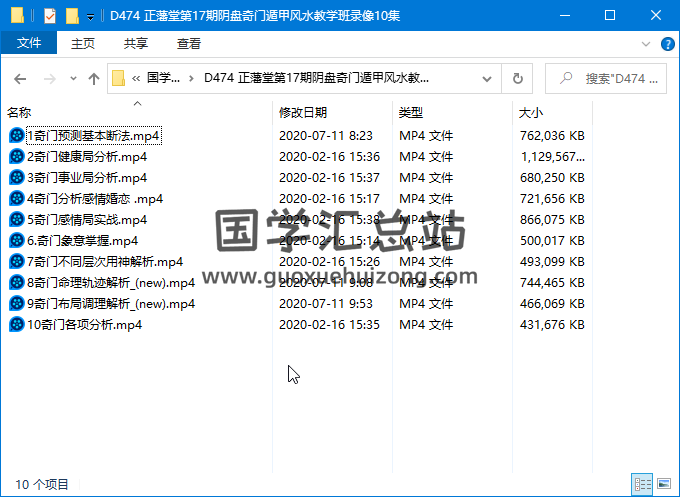Click the size 866,075 KB cell
680x497 pixels.
[x=552, y=220]
